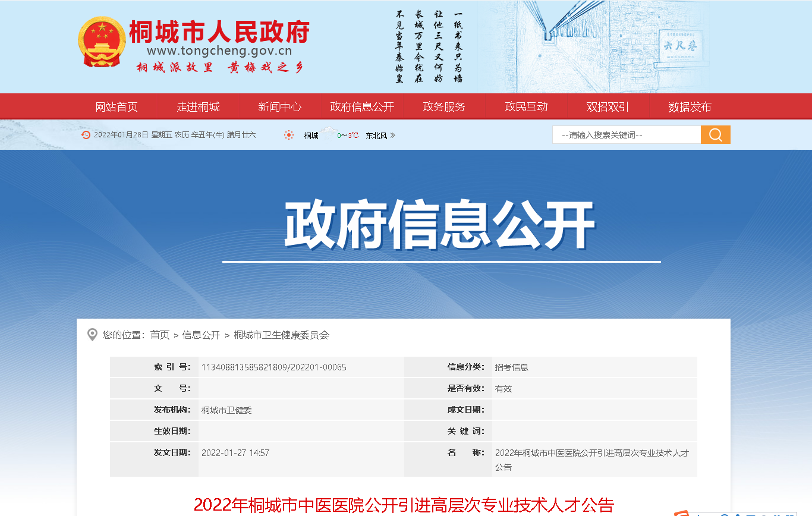Click the location pin icon before 您的位置
This screenshot has width=812, height=516.
click(x=92, y=335)
